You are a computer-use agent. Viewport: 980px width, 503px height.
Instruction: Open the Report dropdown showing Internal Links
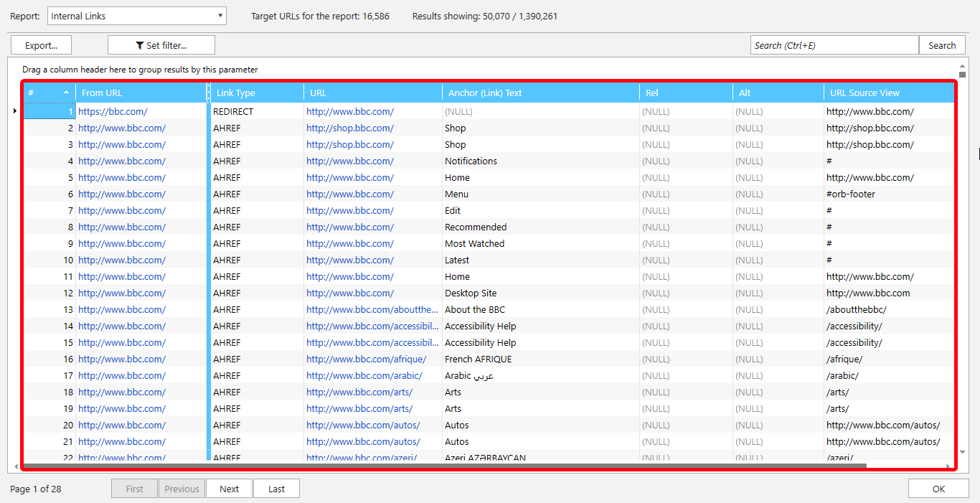tap(137, 16)
